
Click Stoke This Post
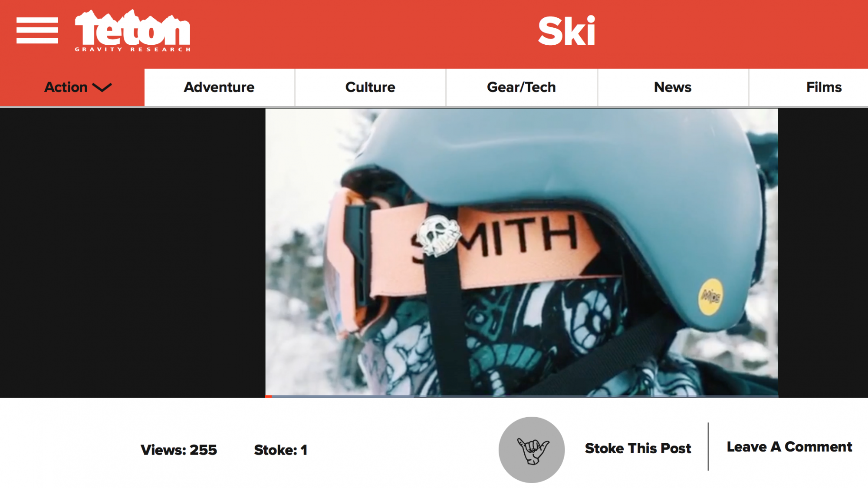(x=638, y=448)
